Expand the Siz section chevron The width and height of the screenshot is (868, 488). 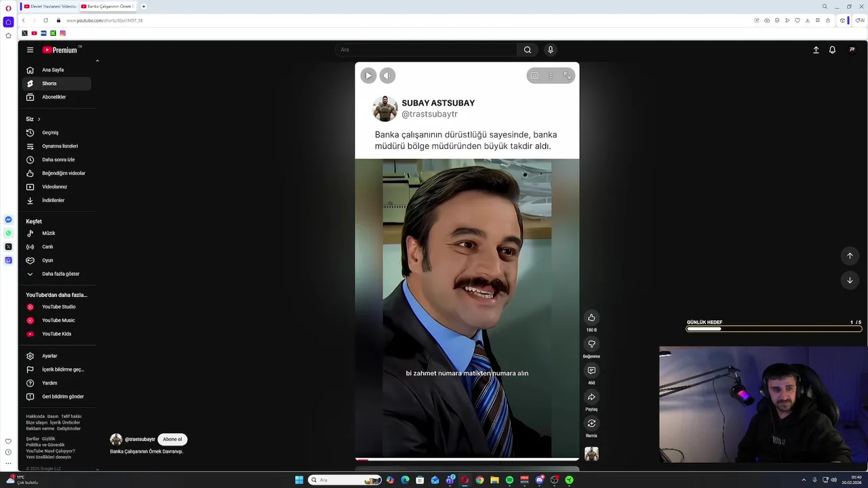coord(39,119)
